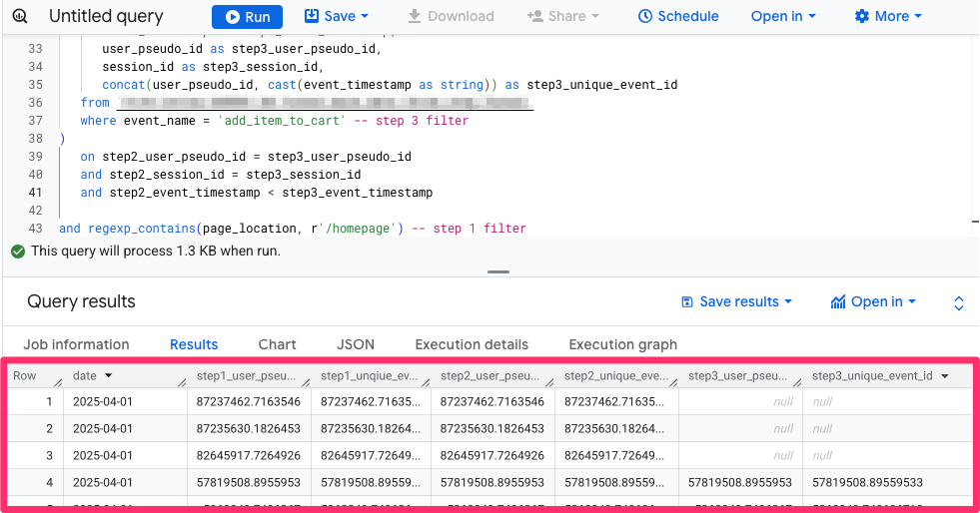980x513 pixels.
Task: Click the green query validation checkmark icon
Action: 17,252
